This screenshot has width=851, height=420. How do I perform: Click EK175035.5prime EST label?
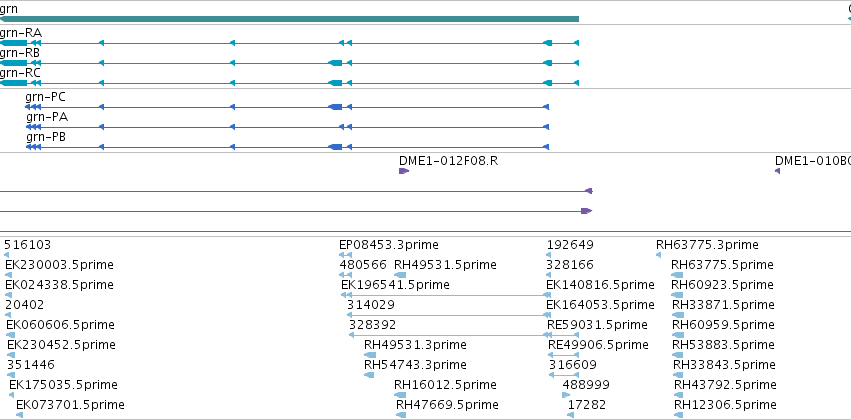click(x=63, y=385)
